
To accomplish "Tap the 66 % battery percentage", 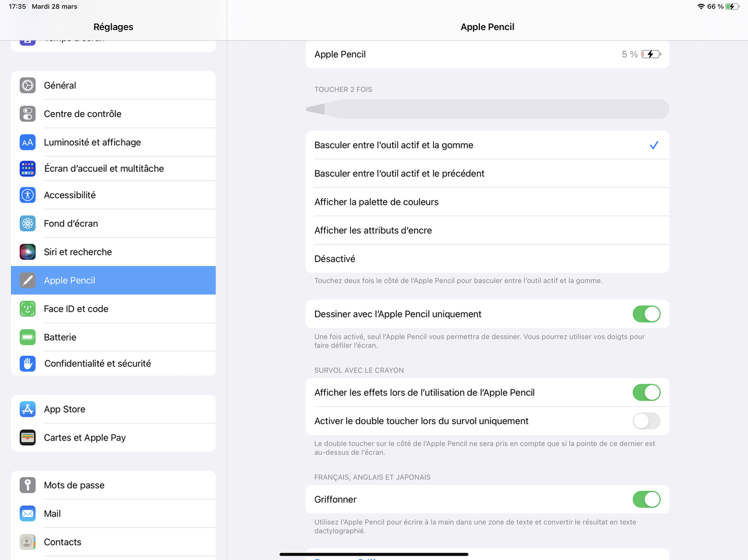I will point(716,6).
